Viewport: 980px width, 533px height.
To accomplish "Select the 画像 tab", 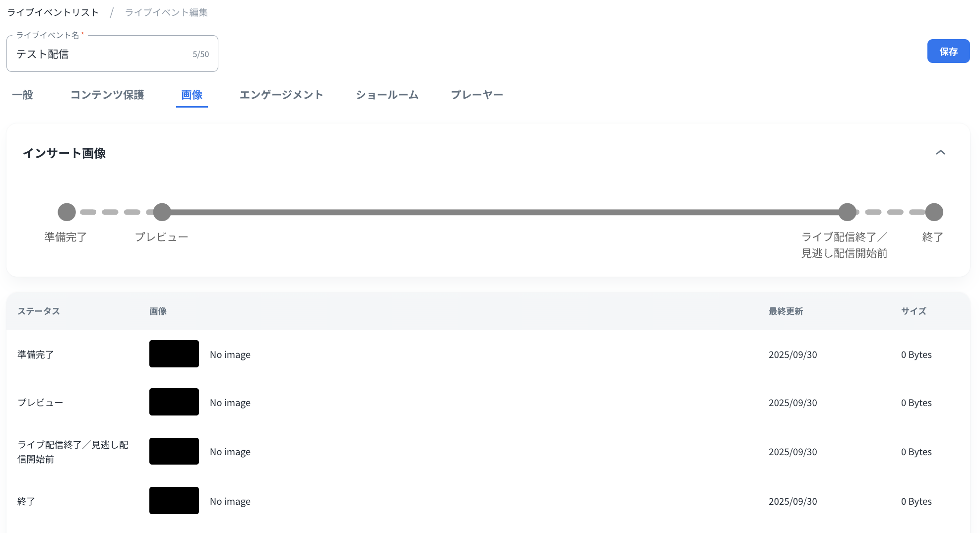I will coord(192,95).
